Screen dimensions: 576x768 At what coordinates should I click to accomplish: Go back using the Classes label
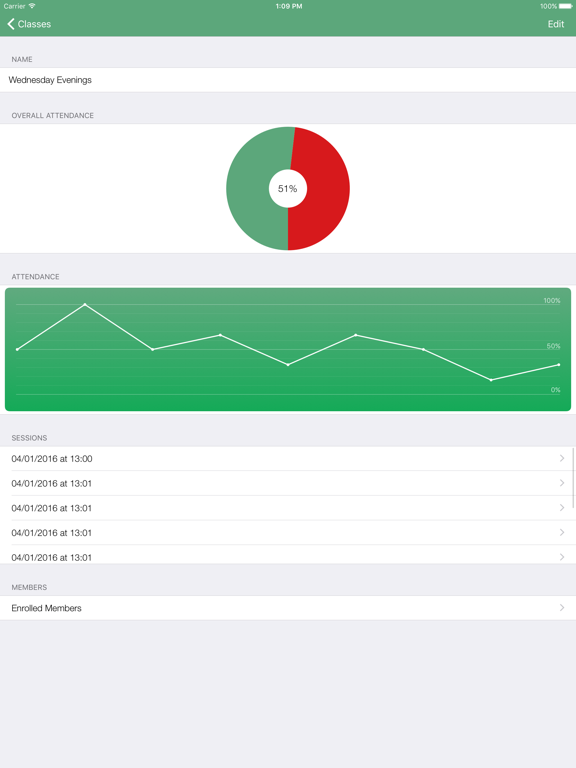(x=34, y=24)
